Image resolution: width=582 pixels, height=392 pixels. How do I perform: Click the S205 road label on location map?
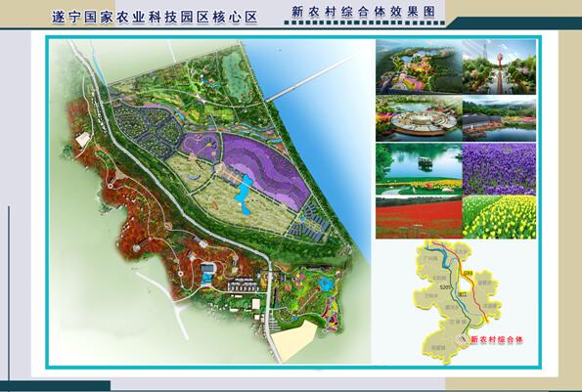[445, 287]
